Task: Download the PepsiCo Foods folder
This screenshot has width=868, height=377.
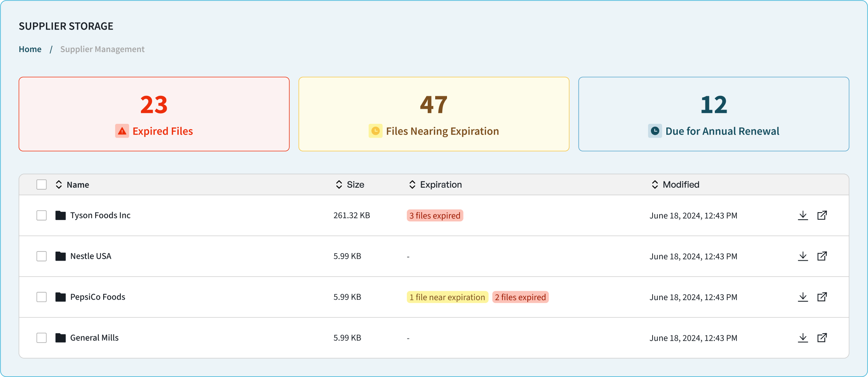Action: [803, 297]
